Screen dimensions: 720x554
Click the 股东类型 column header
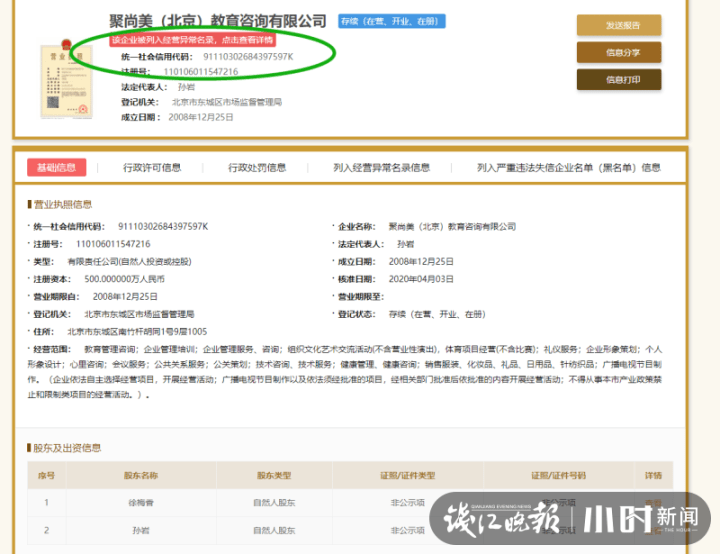point(274,475)
